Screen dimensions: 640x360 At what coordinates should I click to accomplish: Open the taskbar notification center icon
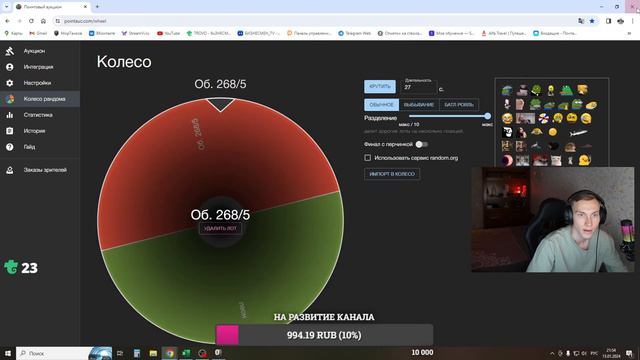click(629, 353)
